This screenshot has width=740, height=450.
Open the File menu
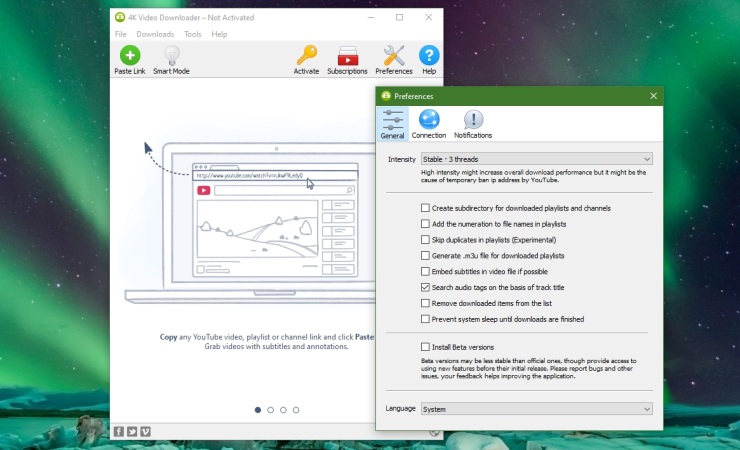[121, 34]
